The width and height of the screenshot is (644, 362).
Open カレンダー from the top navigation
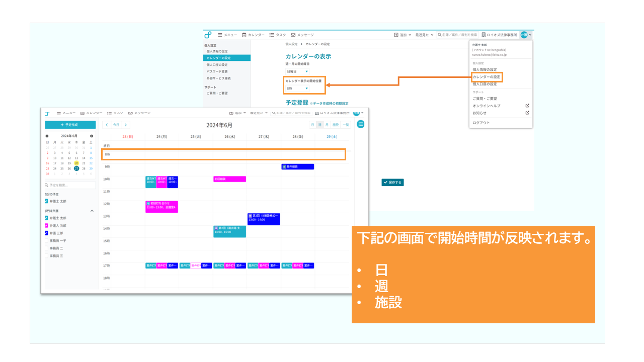(253, 35)
